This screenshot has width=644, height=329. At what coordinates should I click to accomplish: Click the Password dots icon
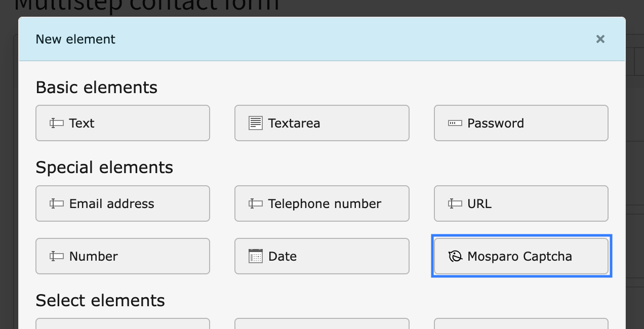tap(454, 122)
